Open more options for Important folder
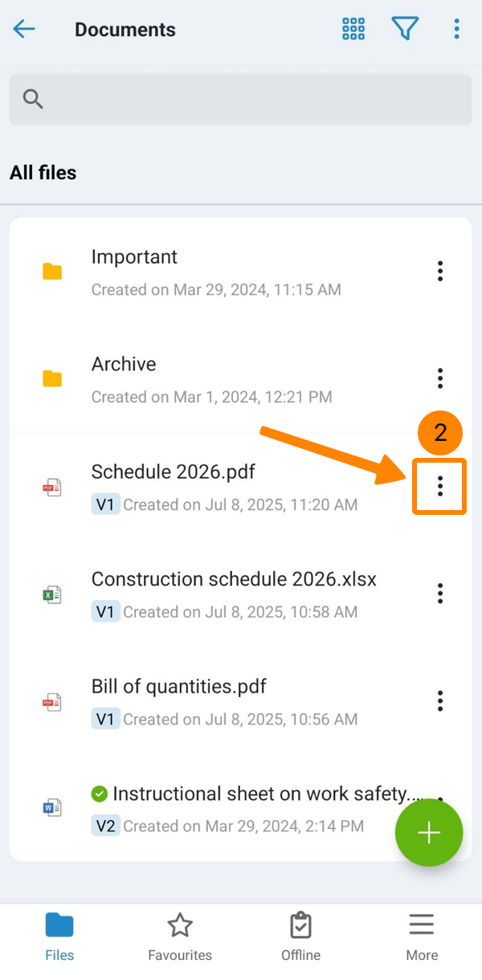Screen dimensions: 482x980 tap(440, 272)
